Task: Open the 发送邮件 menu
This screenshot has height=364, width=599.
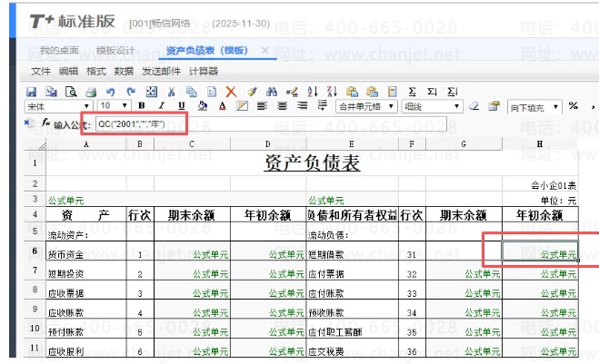Action: (x=161, y=72)
